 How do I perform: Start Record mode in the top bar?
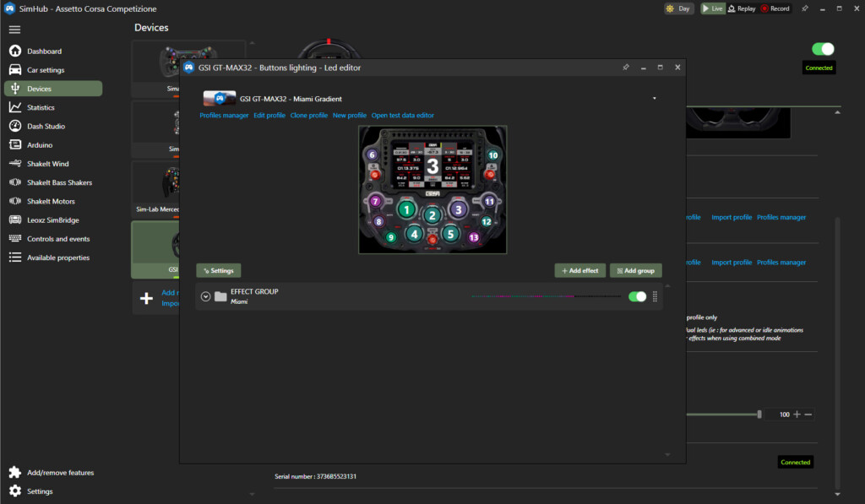775,8
